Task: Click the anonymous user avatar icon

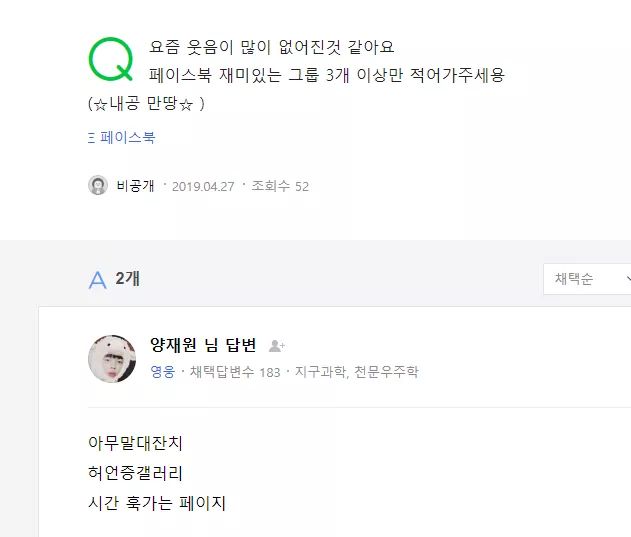Action: pyautogui.click(x=98, y=186)
